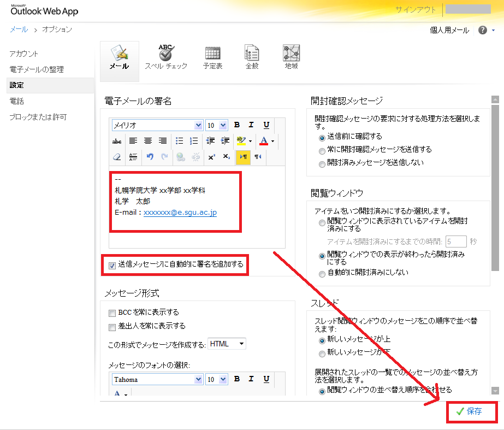504x430 pixels.
Task: Center align the signature text
Action: (147, 141)
